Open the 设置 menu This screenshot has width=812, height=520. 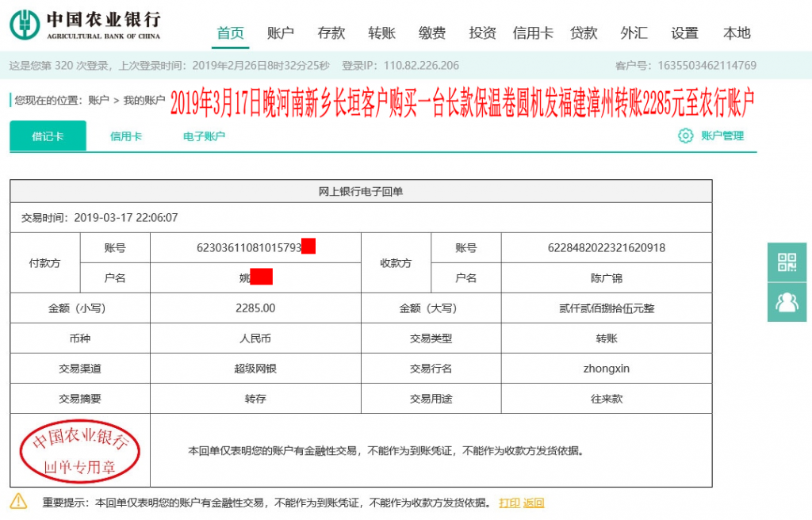tap(684, 33)
